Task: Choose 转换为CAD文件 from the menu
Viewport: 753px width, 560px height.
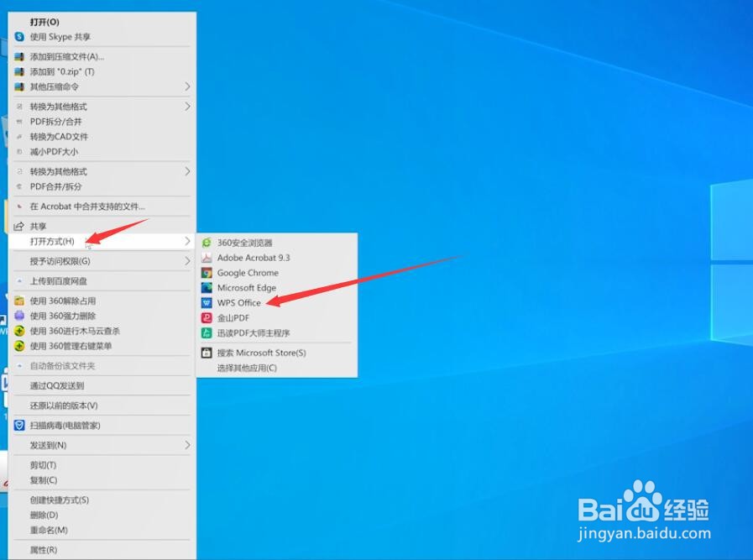Action: click(102, 136)
